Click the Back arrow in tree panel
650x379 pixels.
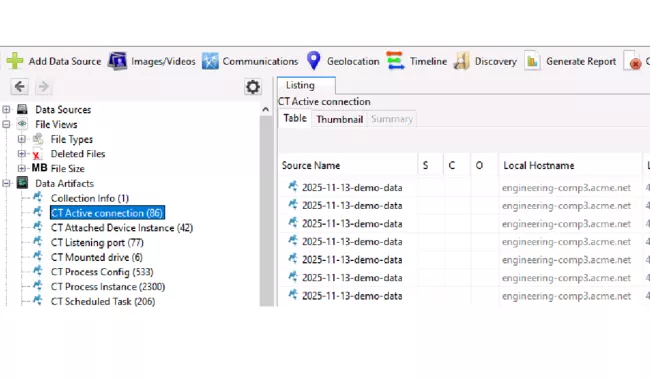tap(19, 87)
